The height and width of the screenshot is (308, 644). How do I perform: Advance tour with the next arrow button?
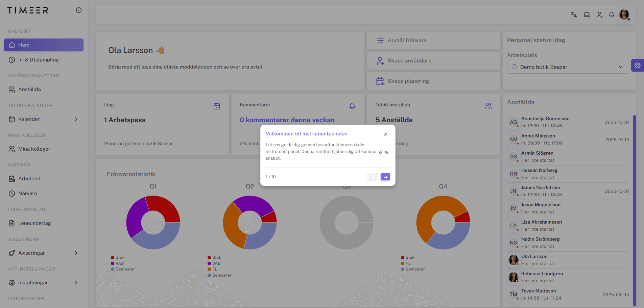click(x=385, y=177)
